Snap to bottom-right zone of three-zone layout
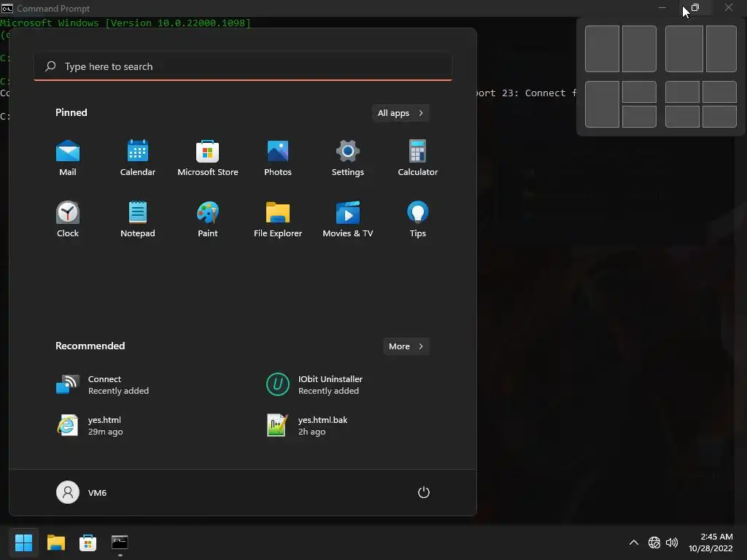 639,117
